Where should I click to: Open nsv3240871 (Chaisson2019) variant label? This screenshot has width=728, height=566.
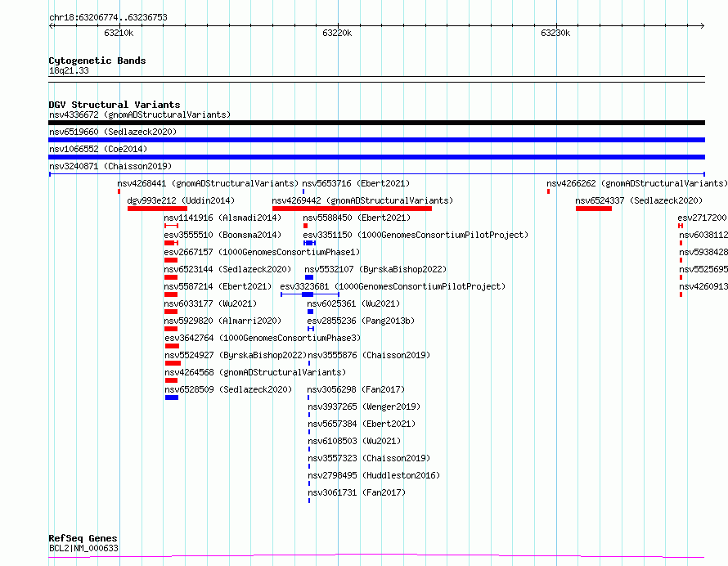click(x=110, y=166)
